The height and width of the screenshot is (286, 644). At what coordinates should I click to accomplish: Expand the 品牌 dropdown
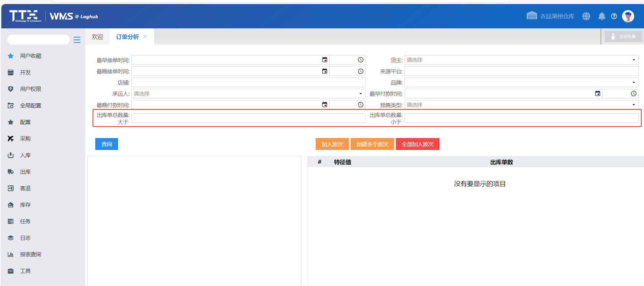(634, 82)
